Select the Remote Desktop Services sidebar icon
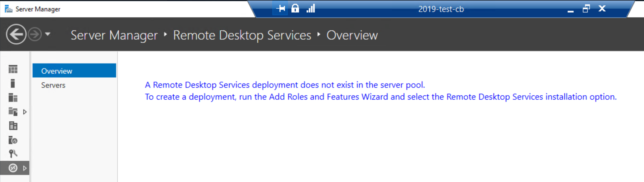This screenshot has width=644, height=182. tap(13, 168)
